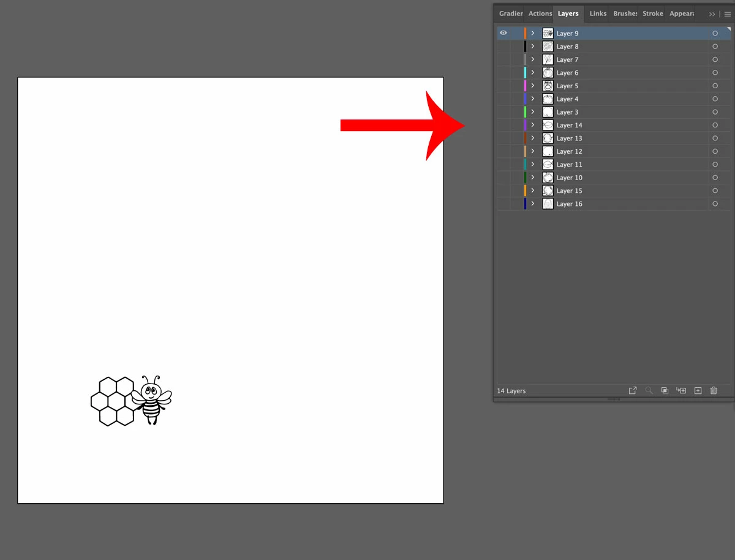
Task: Select the Layers tab
Action: 568,13
